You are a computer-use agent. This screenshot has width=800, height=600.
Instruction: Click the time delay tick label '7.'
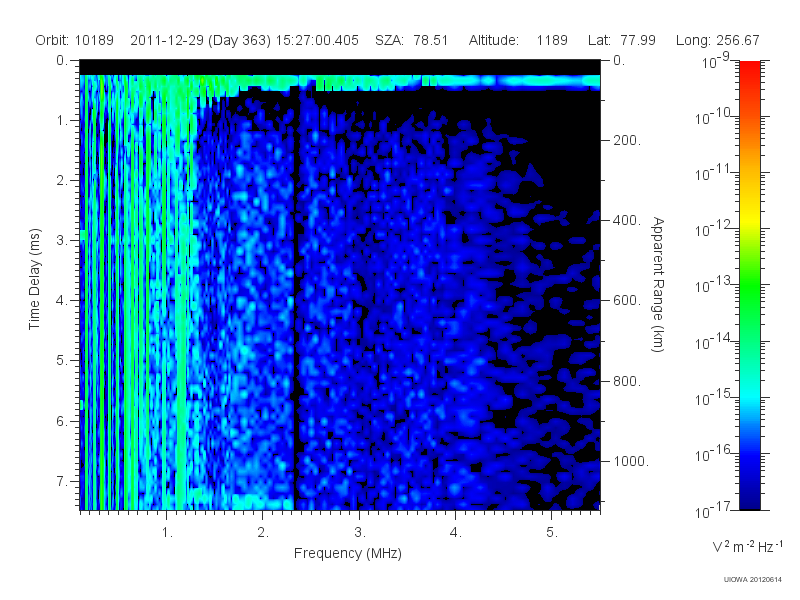pyautogui.click(x=62, y=481)
